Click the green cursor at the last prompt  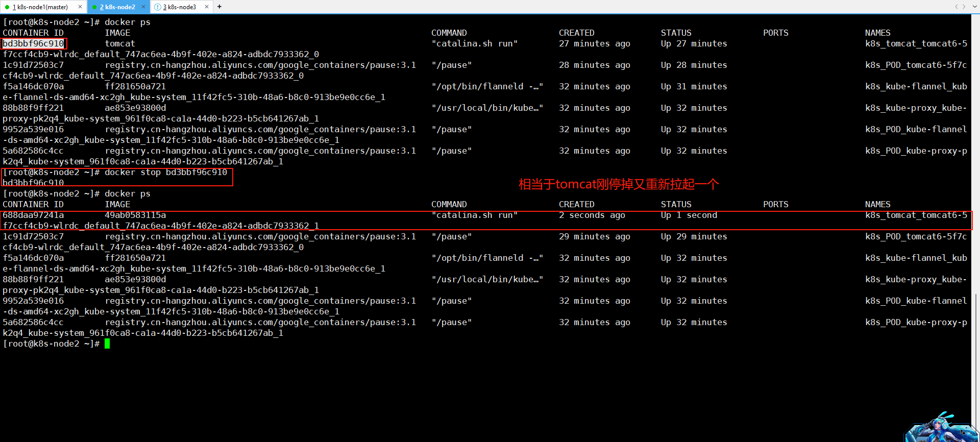click(107, 343)
